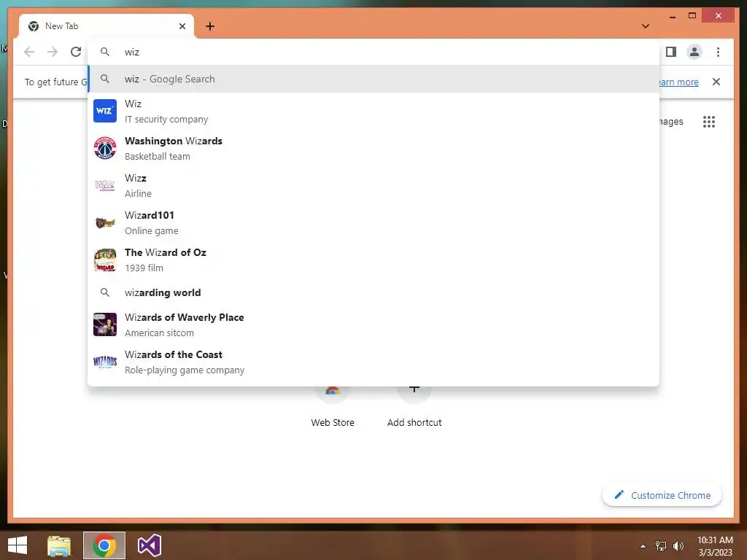The image size is (747, 560).
Task: Focus the address bar containing wiz
Action: click(374, 52)
